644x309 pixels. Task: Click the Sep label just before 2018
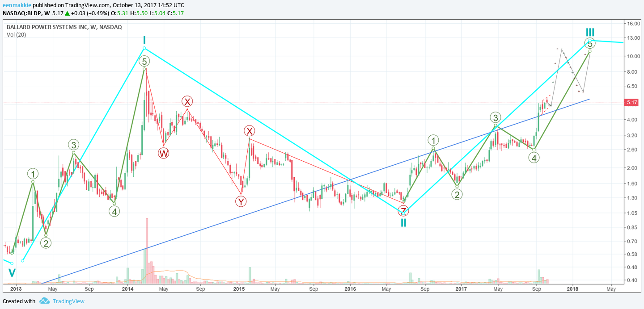536,289
